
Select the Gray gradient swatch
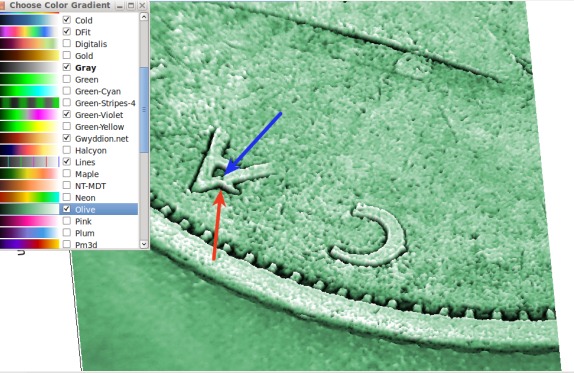(x=29, y=67)
